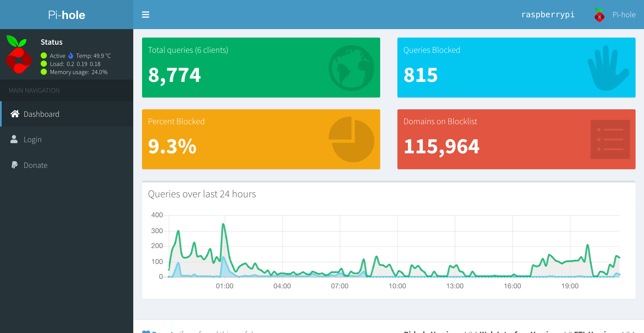Open the Pi-hole user menu in the top right
644x333 pixels.
(615, 15)
